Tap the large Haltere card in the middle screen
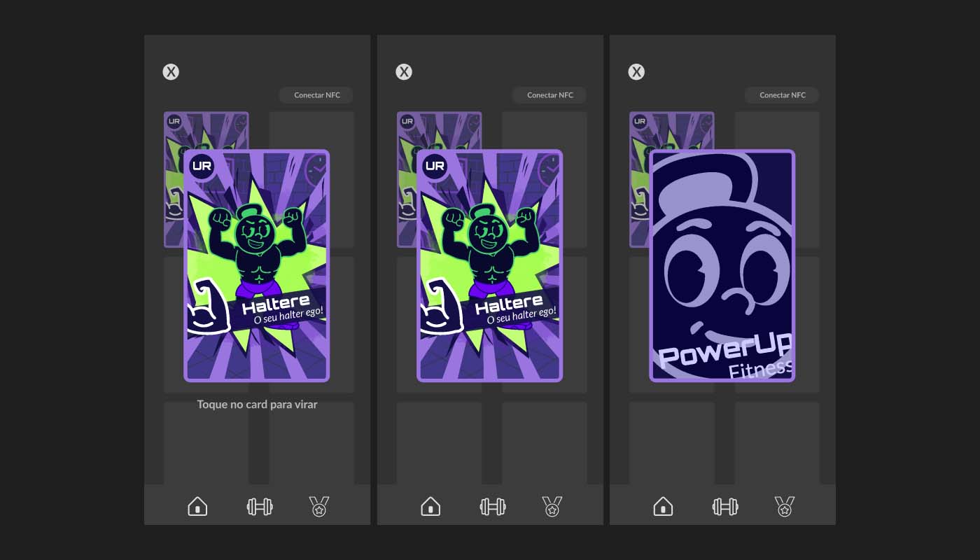Screen dimensions: 980x560 pyautogui.click(x=489, y=266)
